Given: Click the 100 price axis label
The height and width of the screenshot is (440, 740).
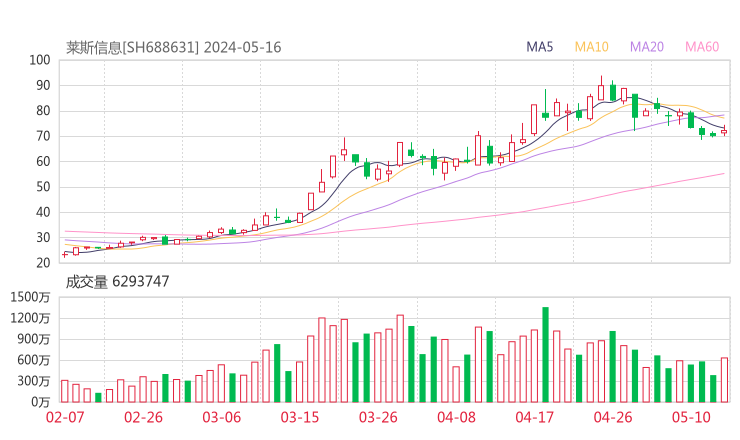Looking at the screenshot, I should point(40,60).
